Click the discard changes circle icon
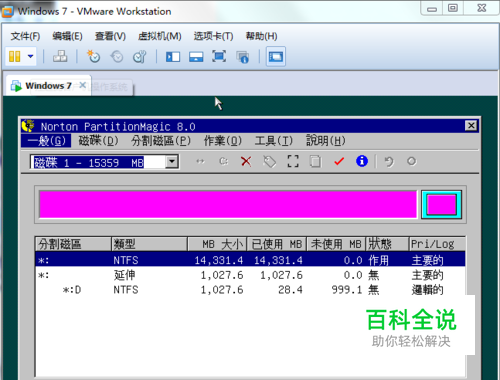Screen dimensions: 500x380 pos(412,161)
